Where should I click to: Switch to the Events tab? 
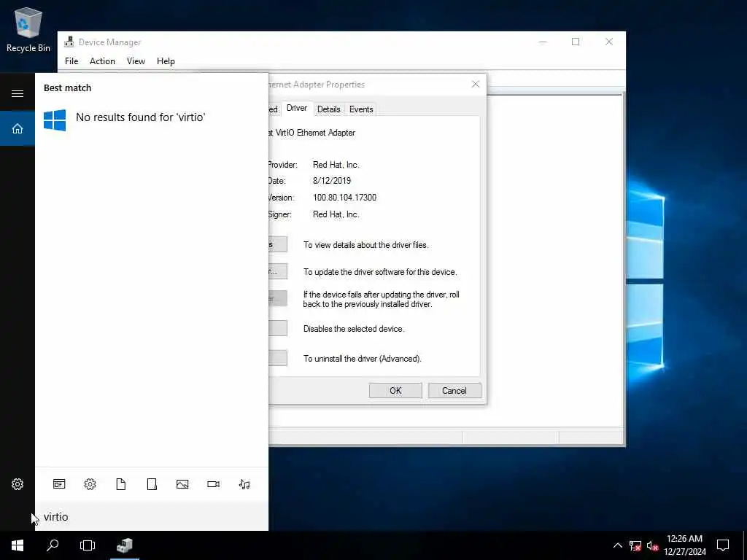point(361,109)
